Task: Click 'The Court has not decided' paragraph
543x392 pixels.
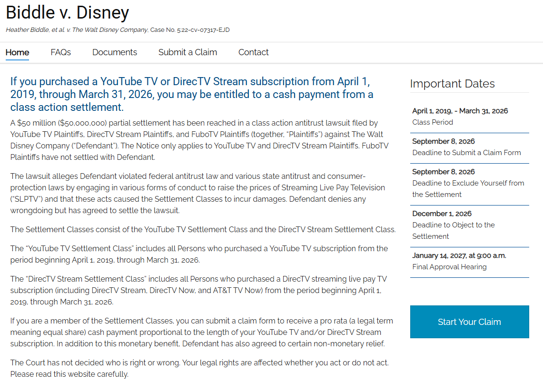Action: [199, 369]
